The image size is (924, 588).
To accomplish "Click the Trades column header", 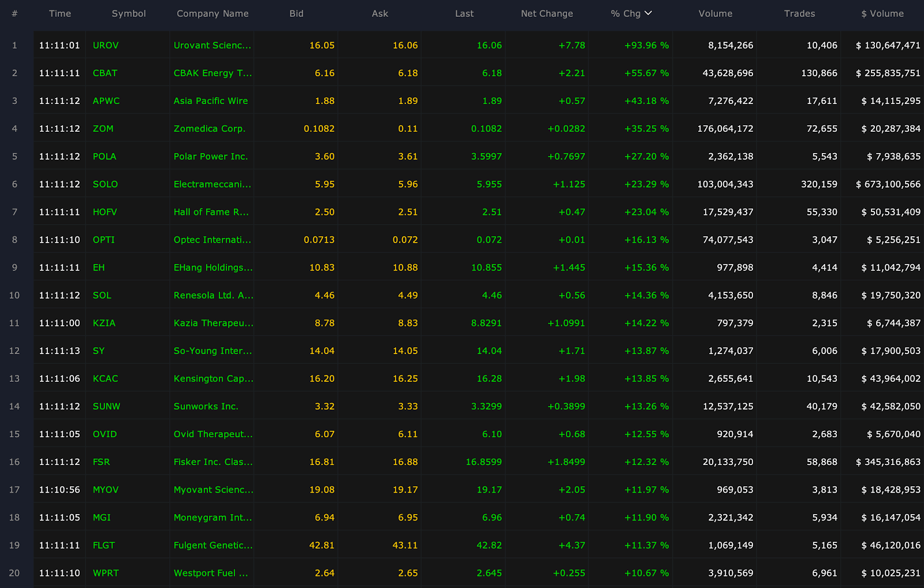I will (x=799, y=13).
